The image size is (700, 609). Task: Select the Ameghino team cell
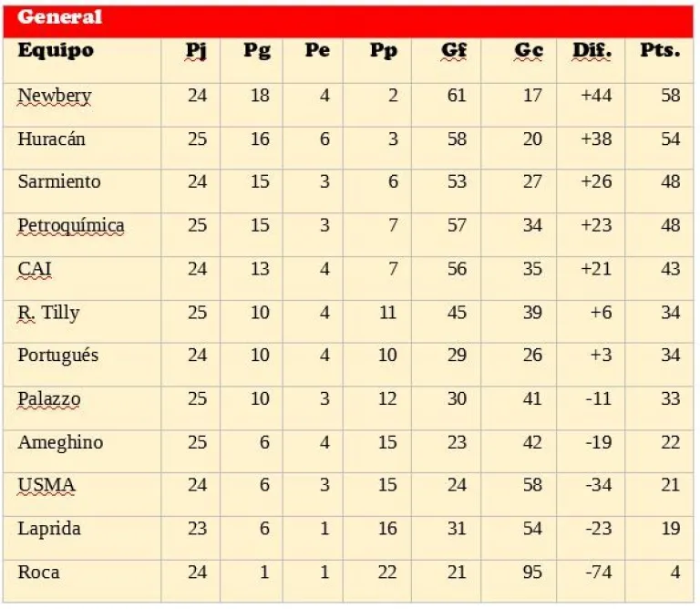click(60, 442)
